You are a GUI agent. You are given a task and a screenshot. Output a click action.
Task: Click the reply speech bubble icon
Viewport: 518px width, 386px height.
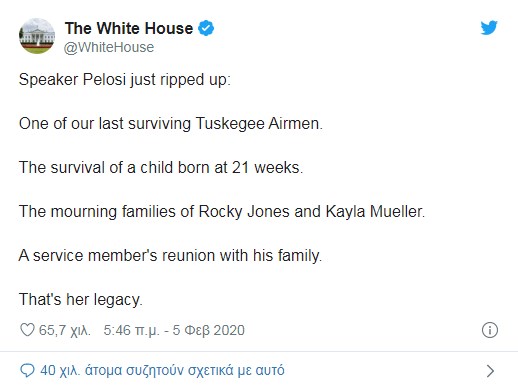(27, 370)
